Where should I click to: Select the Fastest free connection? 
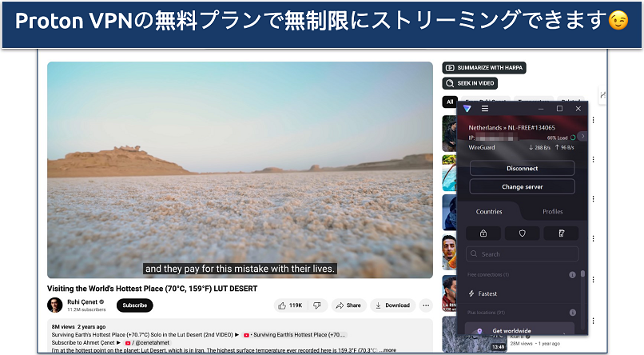click(x=487, y=293)
